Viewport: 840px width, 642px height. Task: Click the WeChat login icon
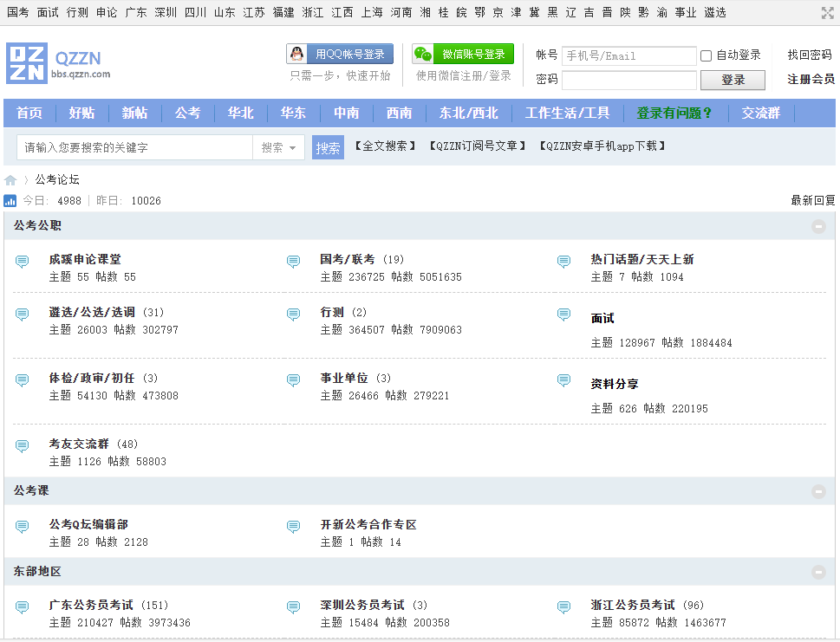[x=424, y=54]
